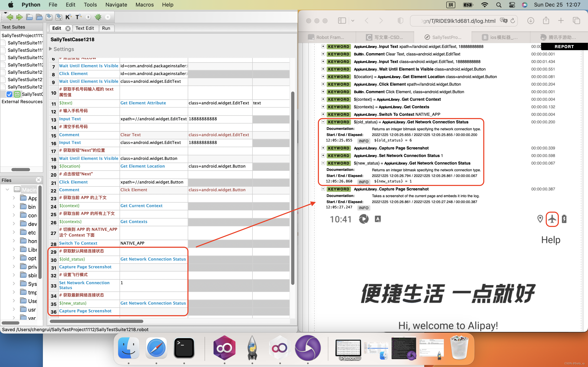Toggle the AppiumLibrary Capture Page Screenshot keyword

(323, 189)
